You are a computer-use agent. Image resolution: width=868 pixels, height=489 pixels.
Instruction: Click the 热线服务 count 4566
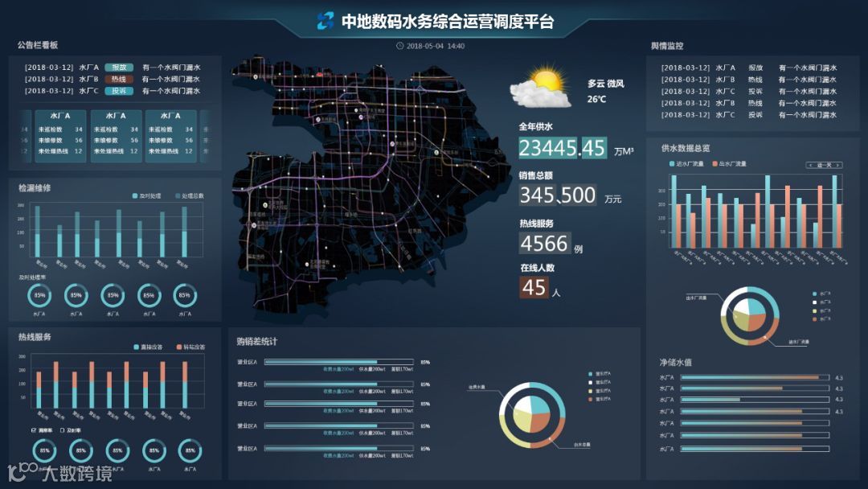[x=544, y=244]
